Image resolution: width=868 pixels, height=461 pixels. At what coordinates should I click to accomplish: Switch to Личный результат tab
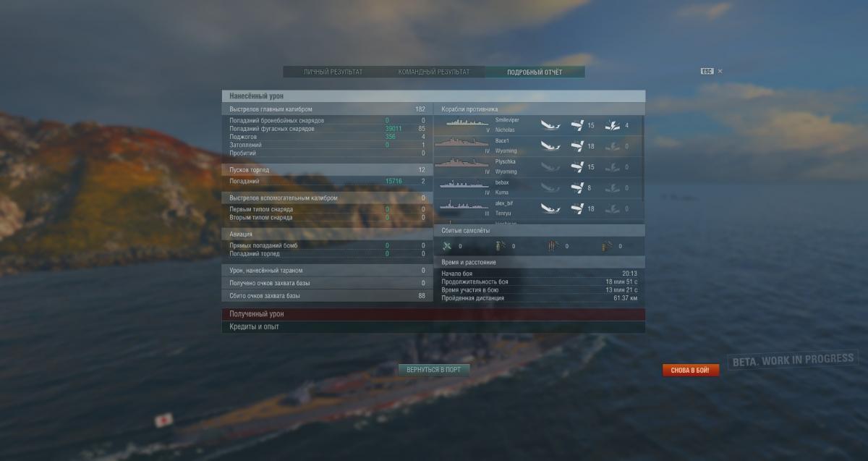coord(333,72)
